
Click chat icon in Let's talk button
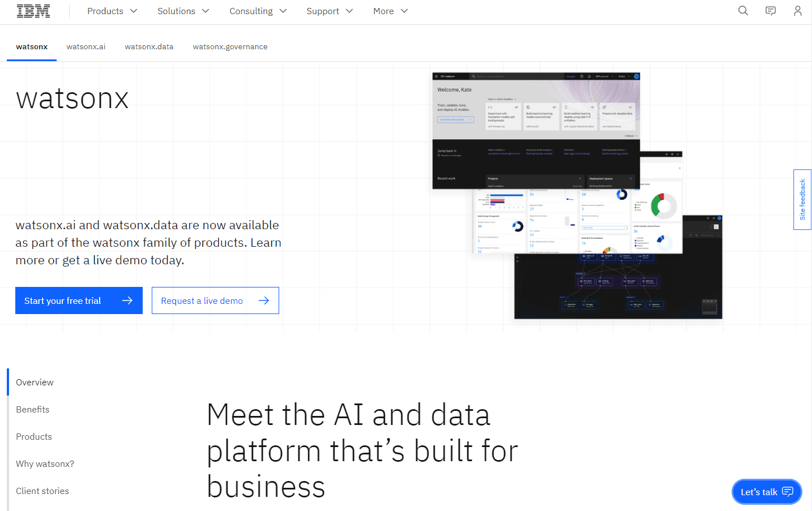[x=788, y=492]
